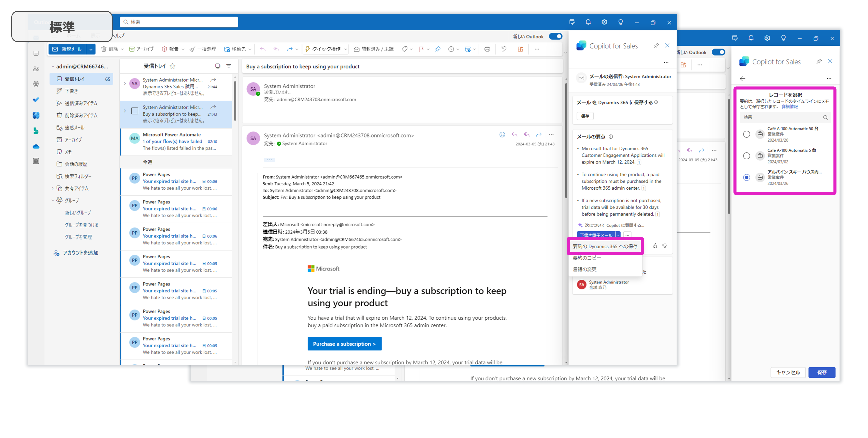Click the thumbs down feedback icon
Screen dimensions: 868x438
664,246
